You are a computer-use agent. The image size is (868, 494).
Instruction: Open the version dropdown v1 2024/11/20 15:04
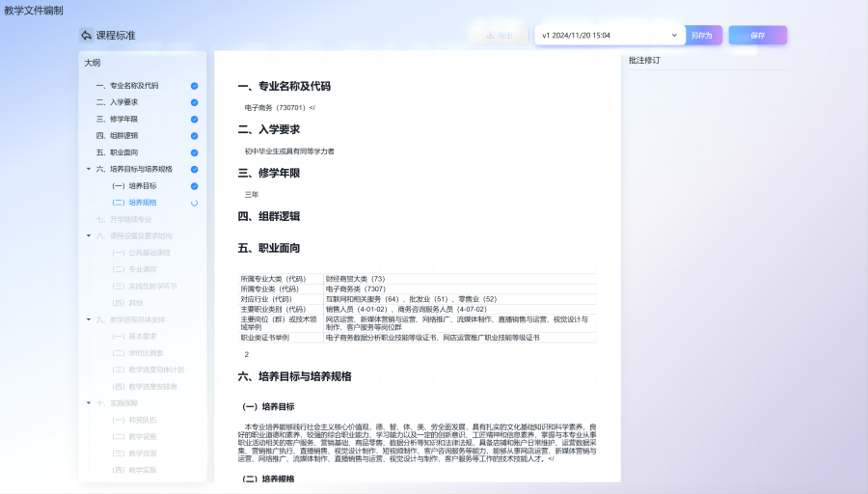tap(610, 35)
